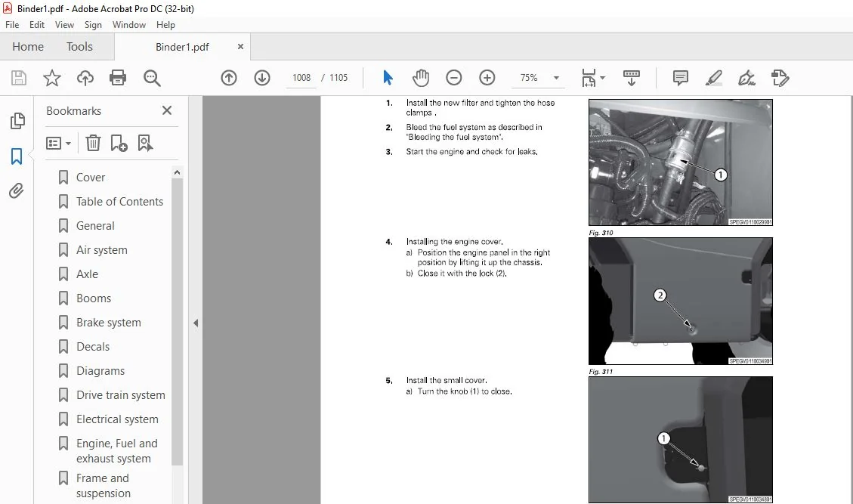The width and height of the screenshot is (853, 504).
Task: Open the find text magnifier tool
Action: click(x=152, y=78)
